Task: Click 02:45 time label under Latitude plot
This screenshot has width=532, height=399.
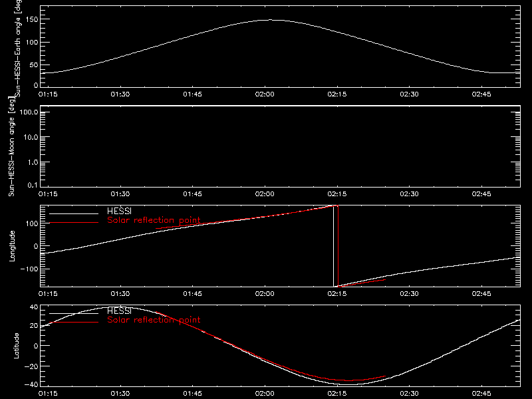Action: [x=481, y=393]
